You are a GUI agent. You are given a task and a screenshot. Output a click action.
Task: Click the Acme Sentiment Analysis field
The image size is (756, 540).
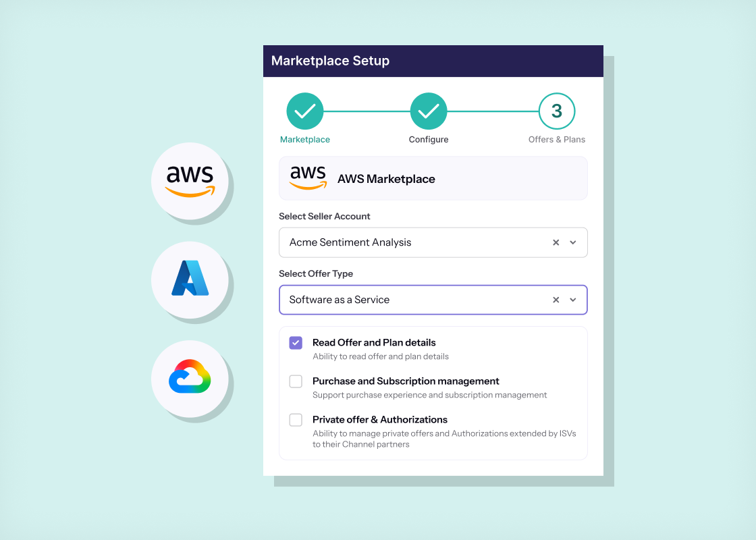pyautogui.click(x=433, y=242)
